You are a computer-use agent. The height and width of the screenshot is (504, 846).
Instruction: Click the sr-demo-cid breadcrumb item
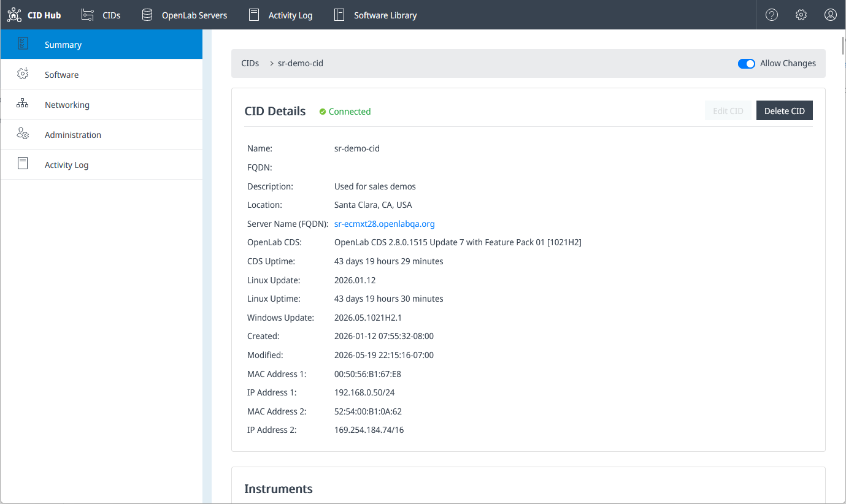(x=301, y=63)
